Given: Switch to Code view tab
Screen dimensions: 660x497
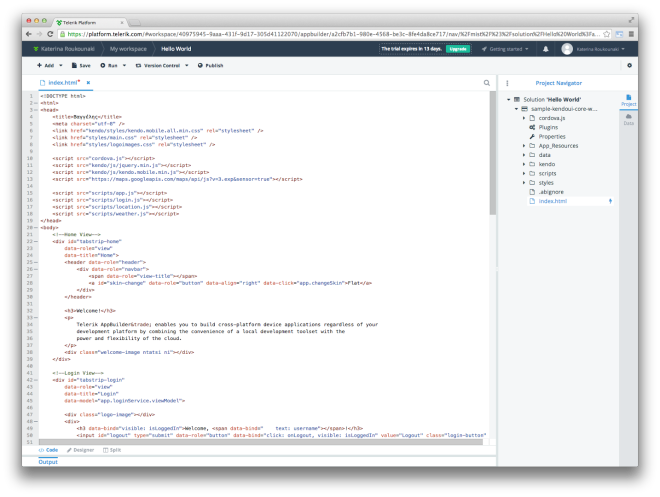Looking at the screenshot, I should (x=48, y=450).
